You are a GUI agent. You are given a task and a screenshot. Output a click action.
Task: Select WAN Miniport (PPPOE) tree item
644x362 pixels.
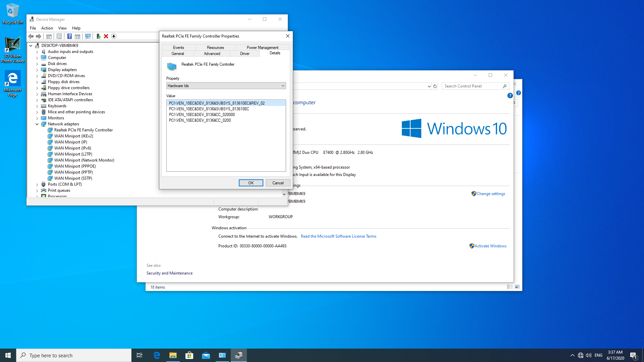(x=75, y=166)
